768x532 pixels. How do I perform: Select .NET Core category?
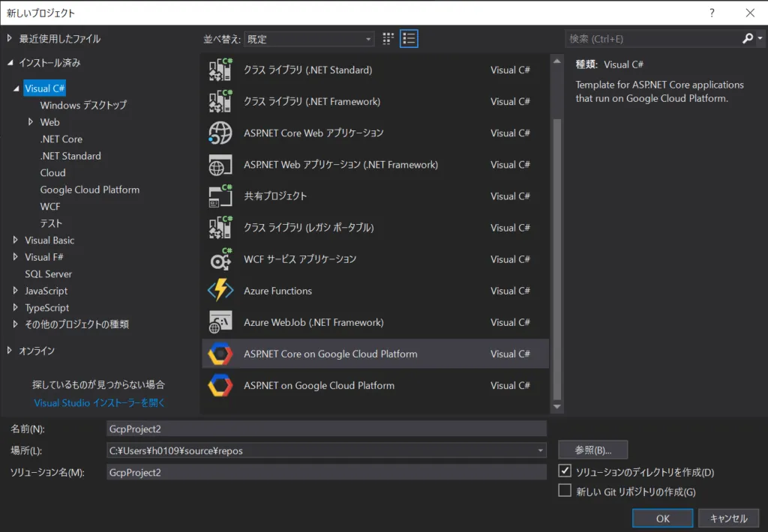[x=61, y=139]
